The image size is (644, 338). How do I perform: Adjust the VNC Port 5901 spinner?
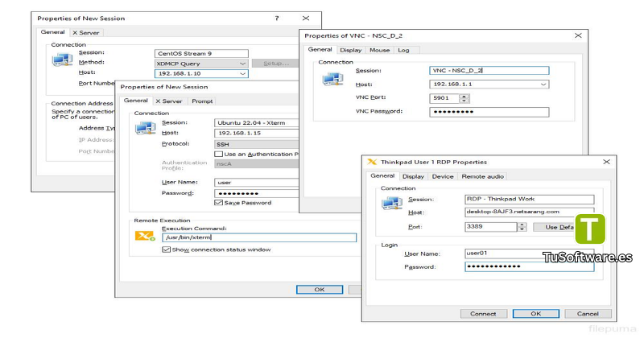(464, 98)
